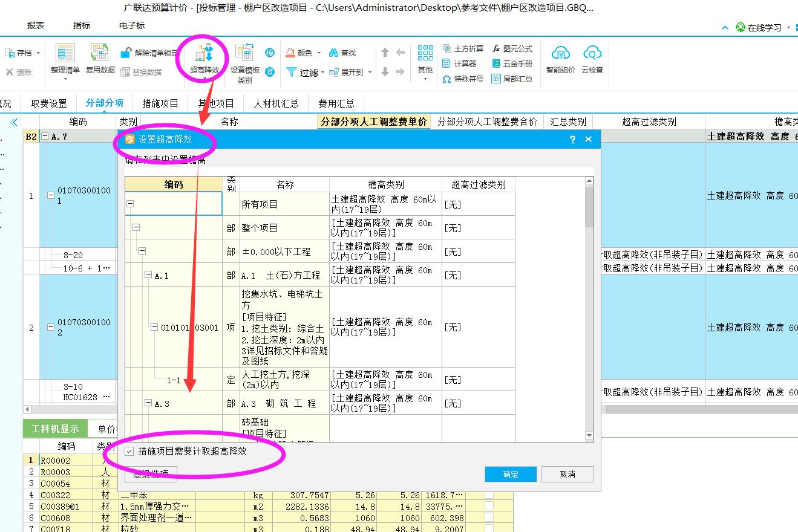Open the 其他 grid icon
The image size is (798, 532).
click(425, 53)
